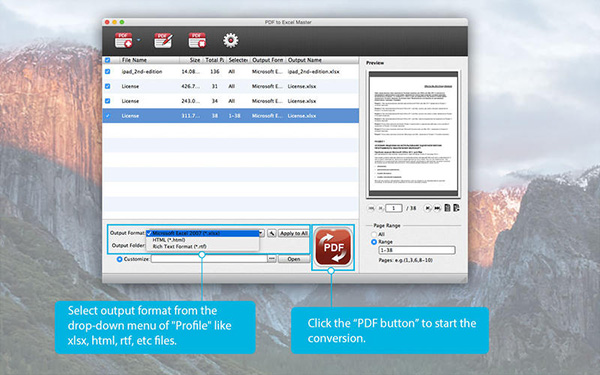600x375 pixels.
Task: Click the Add PDF toolbar icon
Action: [124, 40]
